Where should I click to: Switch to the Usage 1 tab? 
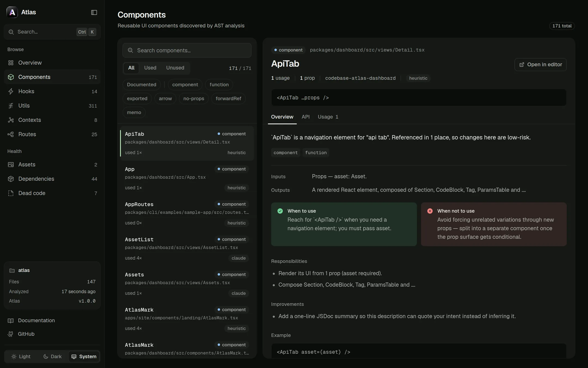click(x=328, y=117)
